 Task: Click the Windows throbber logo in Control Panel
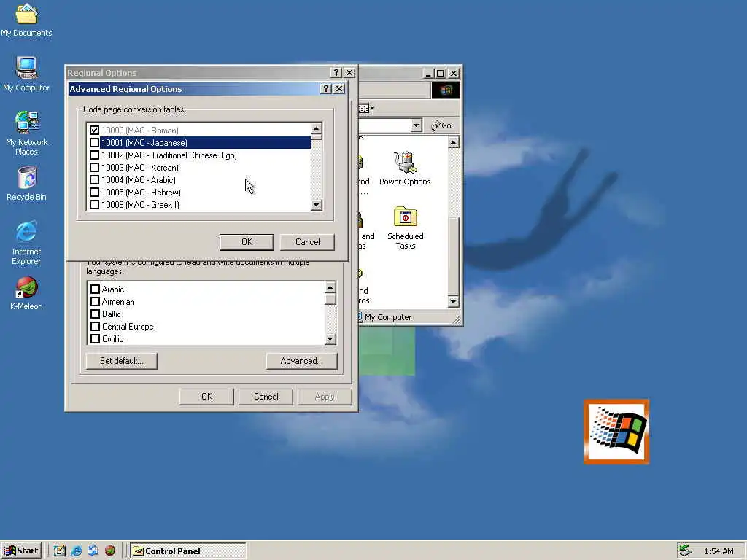click(x=446, y=90)
